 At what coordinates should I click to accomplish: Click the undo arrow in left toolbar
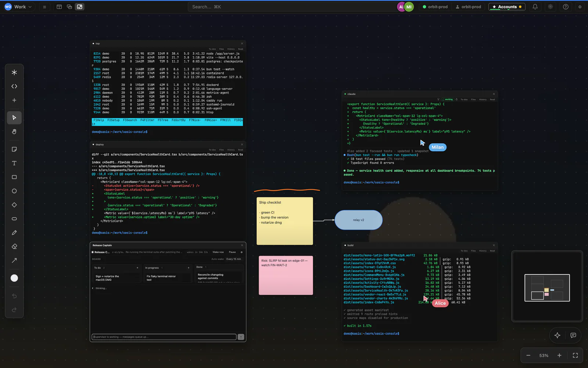point(14,296)
